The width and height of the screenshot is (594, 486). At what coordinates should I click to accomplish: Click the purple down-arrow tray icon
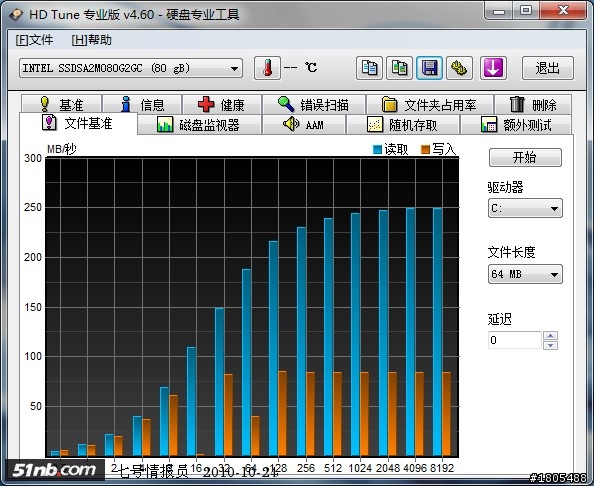[x=493, y=68]
